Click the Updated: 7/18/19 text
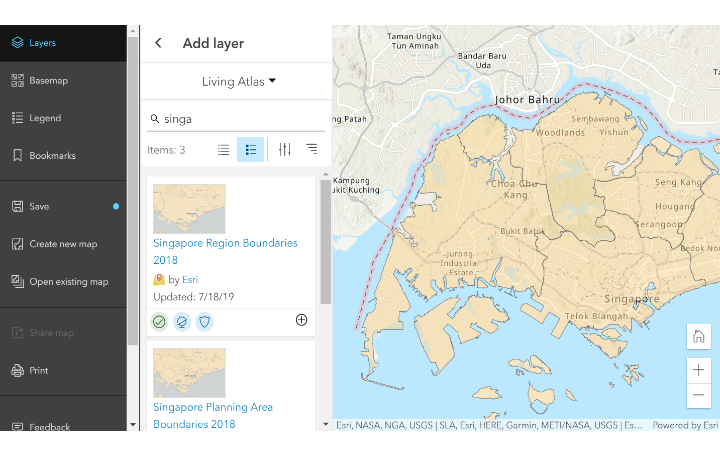The height and width of the screenshot is (460, 720). pos(194,297)
